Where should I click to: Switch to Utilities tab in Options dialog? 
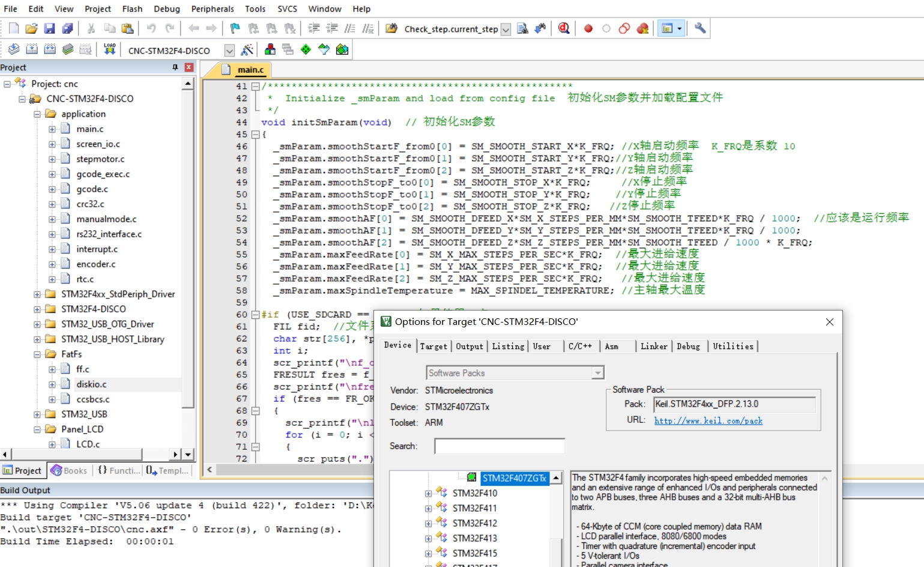tap(733, 347)
